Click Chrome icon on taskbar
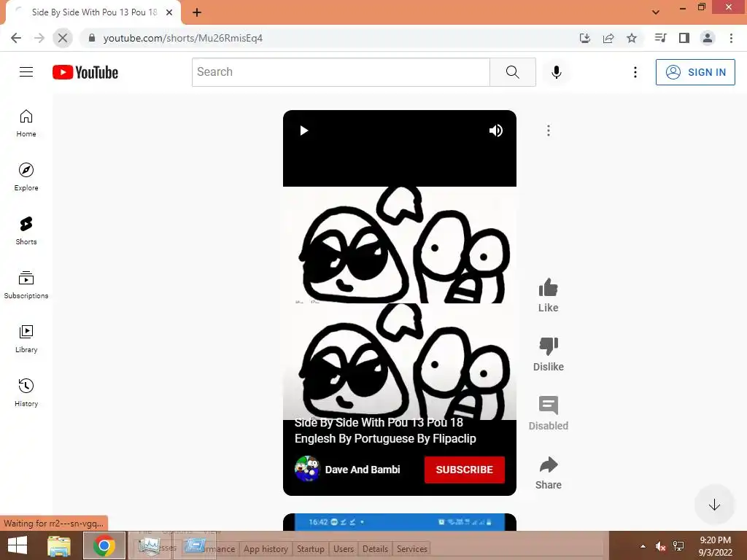This screenshot has height=560, width=747. pyautogui.click(x=104, y=545)
